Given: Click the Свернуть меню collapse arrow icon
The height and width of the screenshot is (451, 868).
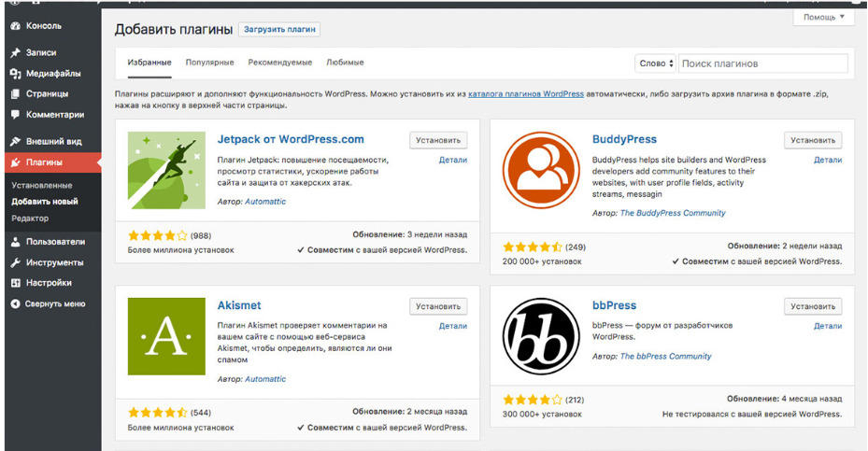Looking at the screenshot, I should point(16,303).
